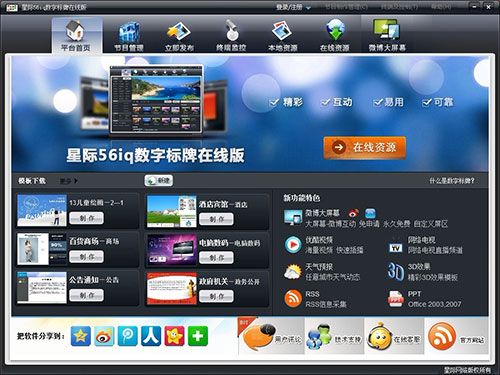This screenshot has width=500, height=375.
Task: Click the 新建 button with the green icon
Action: (x=159, y=181)
